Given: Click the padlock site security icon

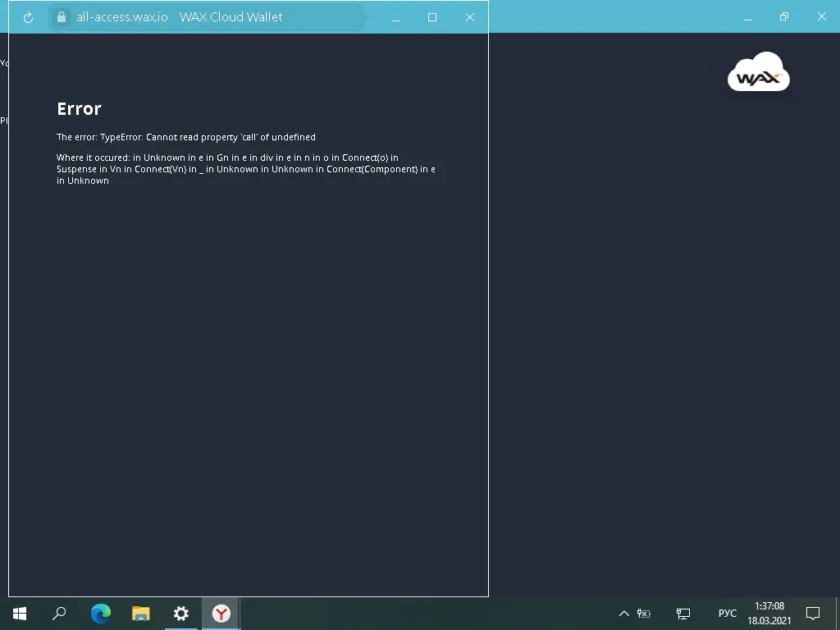Looking at the screenshot, I should [62, 17].
